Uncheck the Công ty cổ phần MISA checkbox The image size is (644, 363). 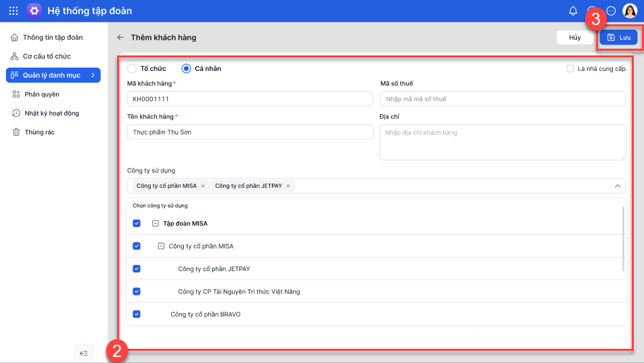pyautogui.click(x=137, y=246)
